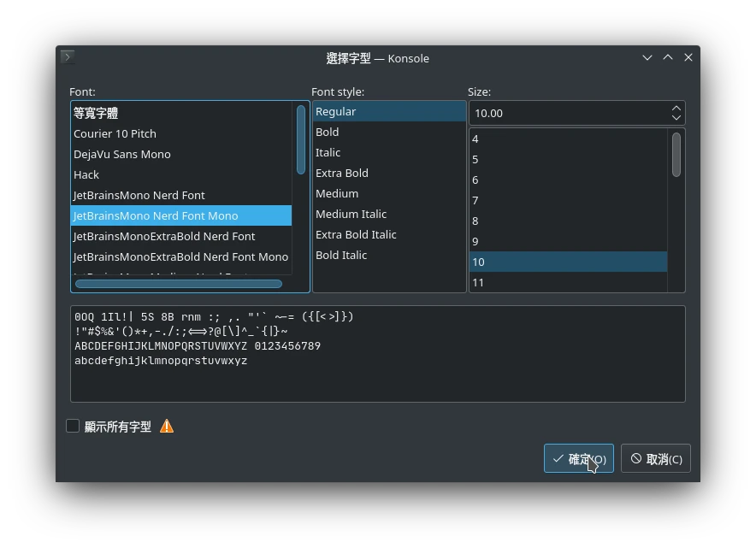
Task: Select size 8 in size list
Action: coord(475,221)
